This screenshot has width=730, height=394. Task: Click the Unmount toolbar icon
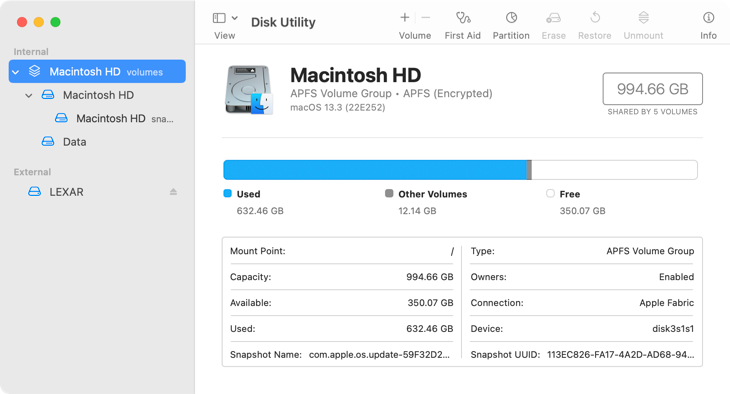click(x=643, y=18)
